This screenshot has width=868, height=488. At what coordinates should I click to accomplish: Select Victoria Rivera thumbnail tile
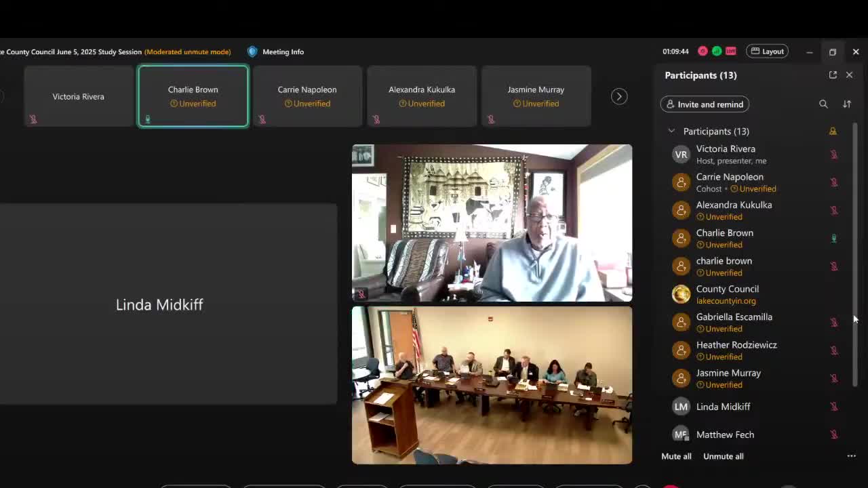tap(79, 96)
